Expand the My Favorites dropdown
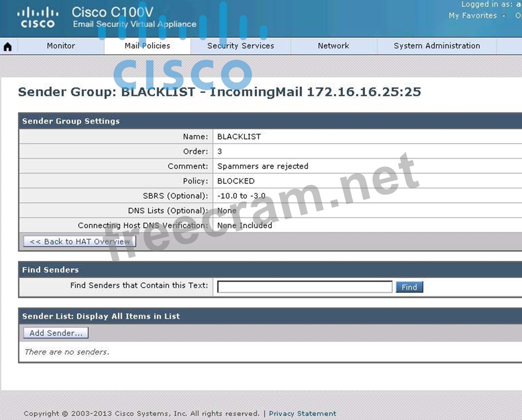 (x=477, y=16)
